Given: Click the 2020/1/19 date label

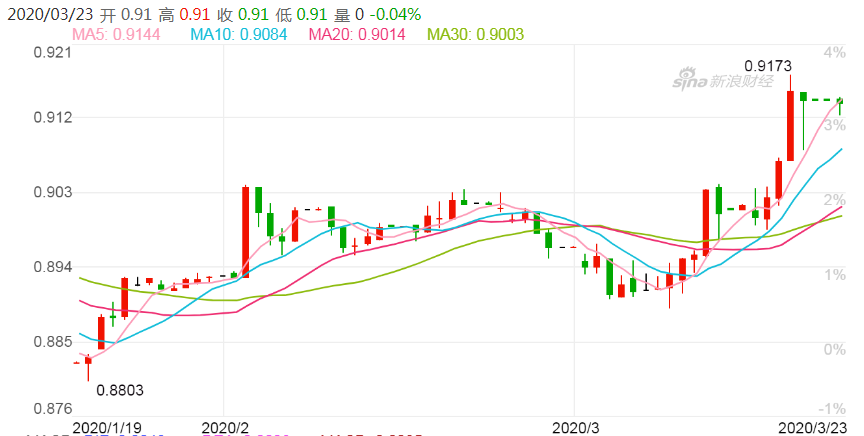Looking at the screenshot, I should tap(107, 428).
